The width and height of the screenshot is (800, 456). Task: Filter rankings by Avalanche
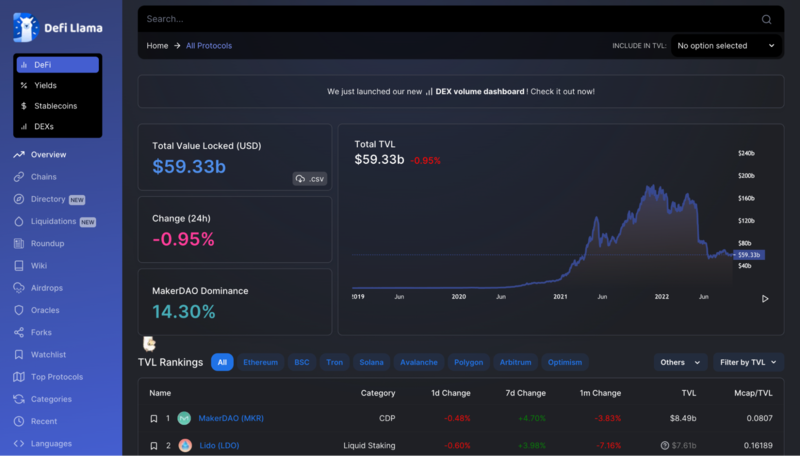418,362
